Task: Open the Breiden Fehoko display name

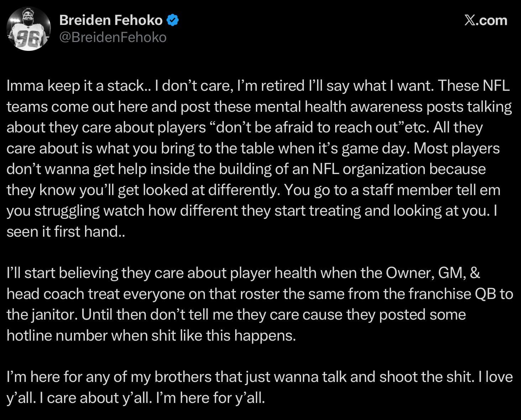Action: tap(111, 20)
